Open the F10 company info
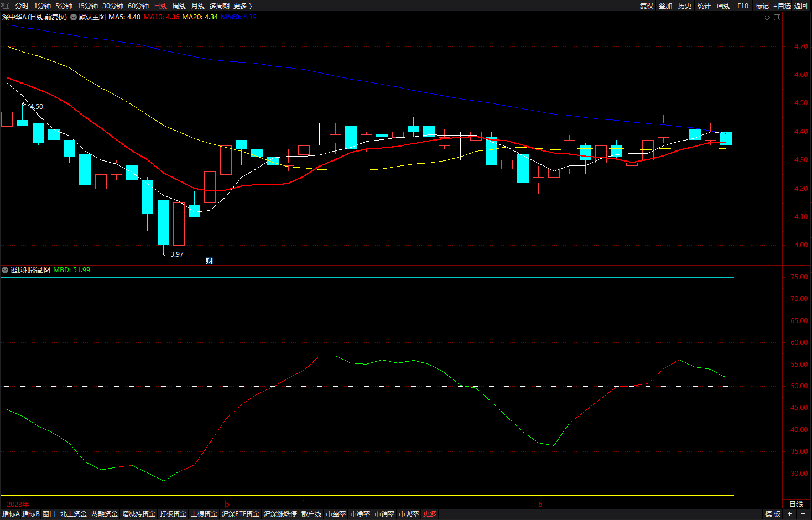Screen dimensions: 812x520 tap(743, 6)
